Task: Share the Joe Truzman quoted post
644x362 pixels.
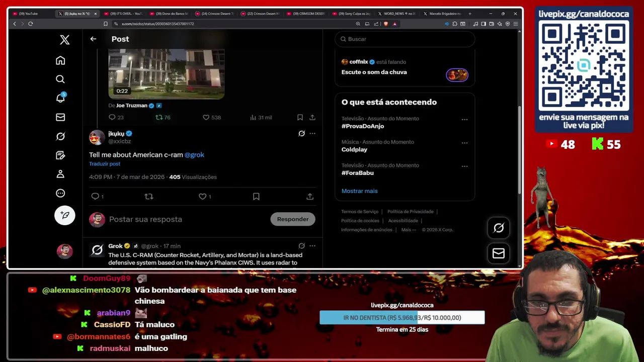Action: tap(312, 117)
